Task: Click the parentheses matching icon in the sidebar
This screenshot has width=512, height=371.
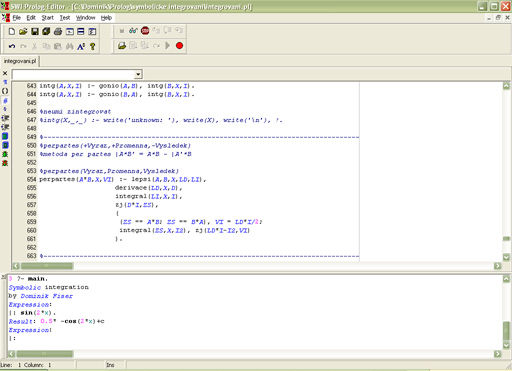Action: [5, 91]
